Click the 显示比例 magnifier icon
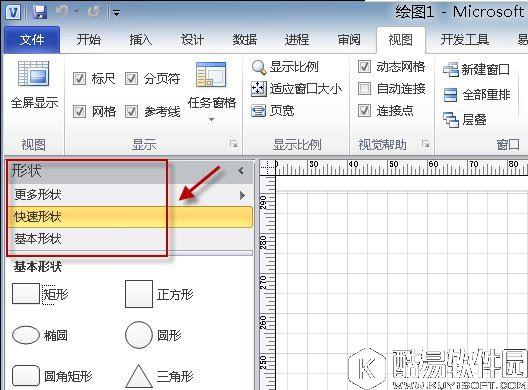The width and height of the screenshot is (528, 390). [x=259, y=67]
